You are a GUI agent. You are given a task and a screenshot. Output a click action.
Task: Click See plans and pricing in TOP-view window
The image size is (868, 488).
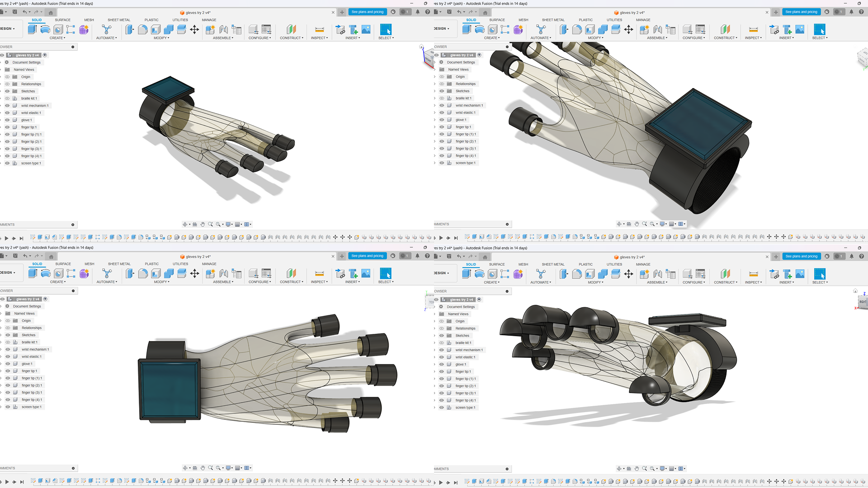pos(367,256)
